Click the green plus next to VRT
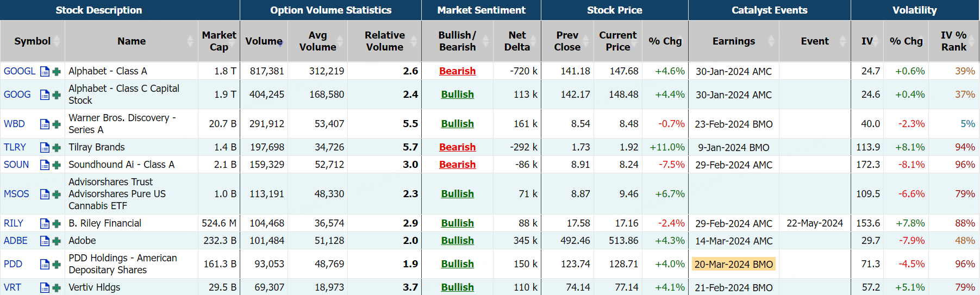The image size is (980, 295). click(57, 288)
